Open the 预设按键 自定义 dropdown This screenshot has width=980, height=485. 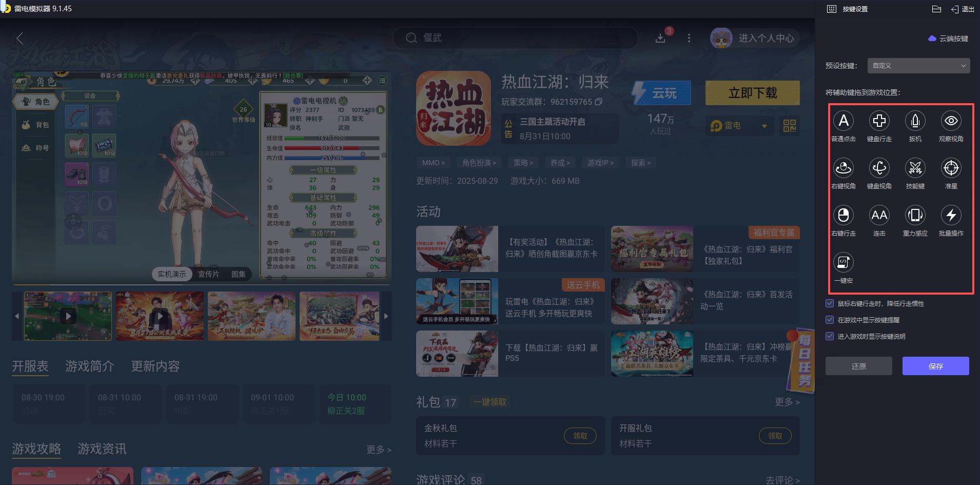click(918, 66)
